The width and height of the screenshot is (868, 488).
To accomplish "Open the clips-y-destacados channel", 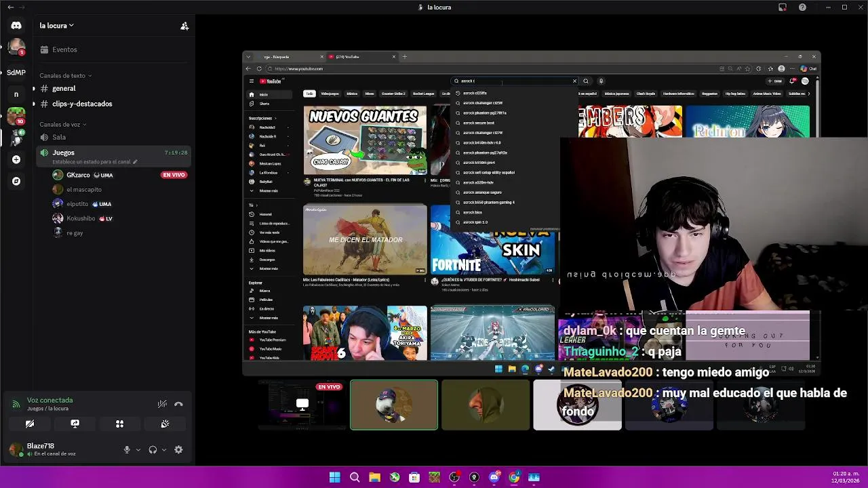I will [x=114, y=104].
